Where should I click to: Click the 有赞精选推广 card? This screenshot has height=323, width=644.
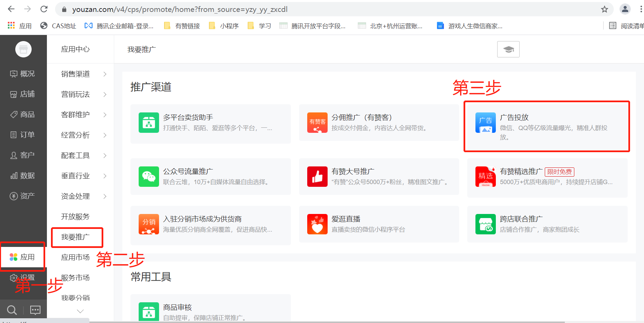pyautogui.click(x=546, y=177)
